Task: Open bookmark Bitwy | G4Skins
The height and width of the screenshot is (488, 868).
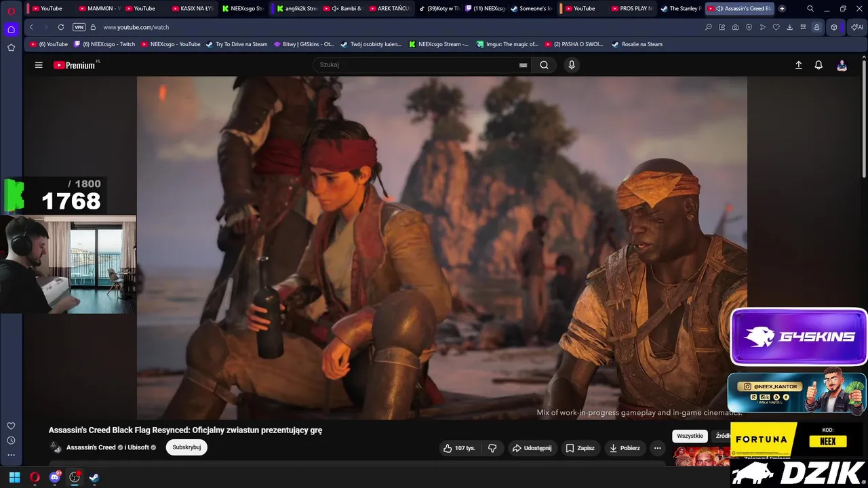Action: pos(304,44)
